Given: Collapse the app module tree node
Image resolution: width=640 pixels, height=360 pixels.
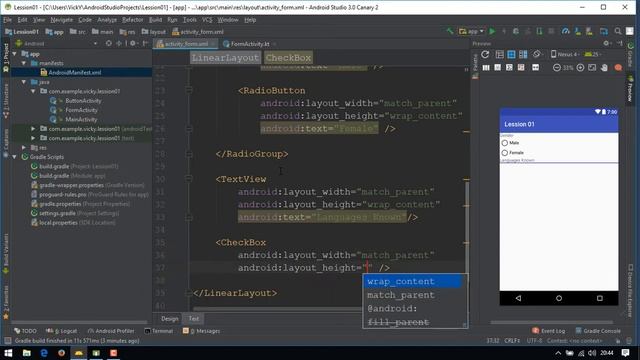Looking at the screenshot, I should (x=15, y=53).
